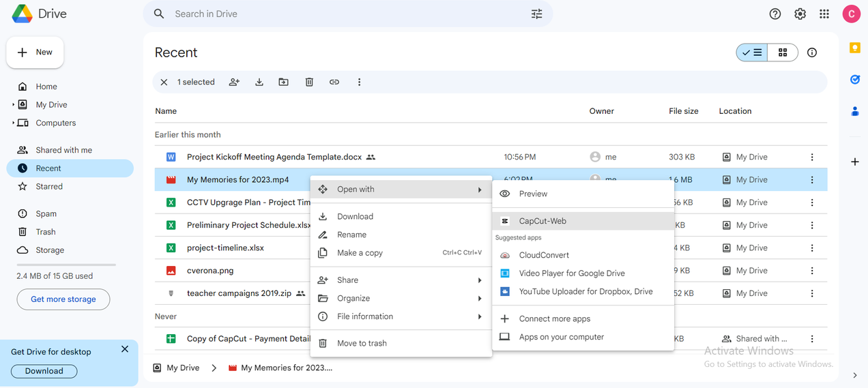Open Spam in sidebar
Viewport: 868px width, 388px height.
pos(70,213)
